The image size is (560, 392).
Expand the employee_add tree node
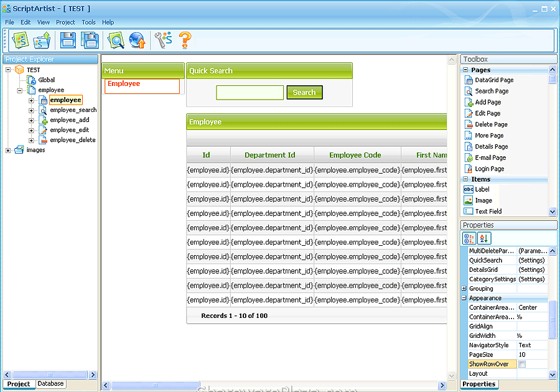pyautogui.click(x=32, y=120)
